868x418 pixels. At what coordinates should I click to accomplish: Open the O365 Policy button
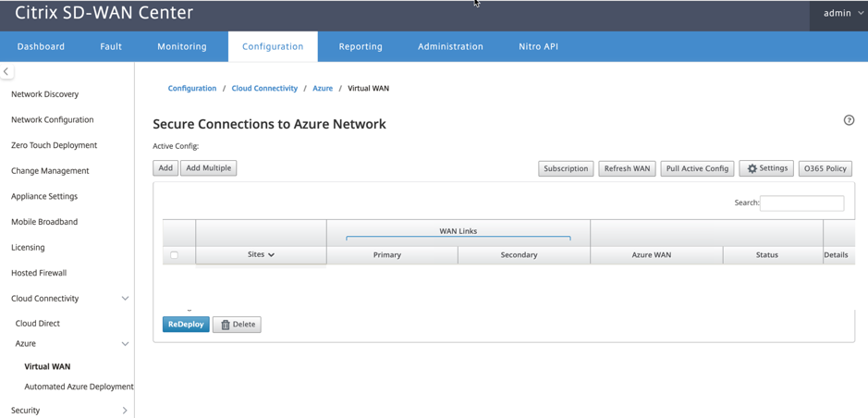pos(825,169)
